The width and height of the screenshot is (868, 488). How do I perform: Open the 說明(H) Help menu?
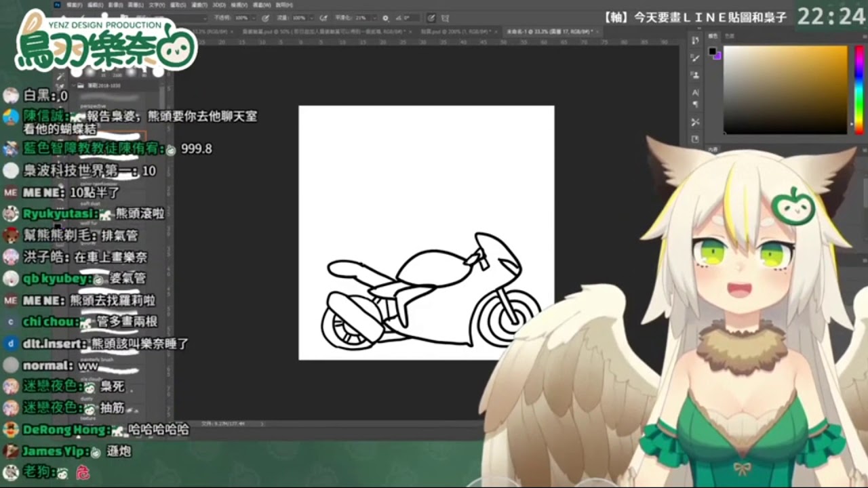(x=284, y=5)
